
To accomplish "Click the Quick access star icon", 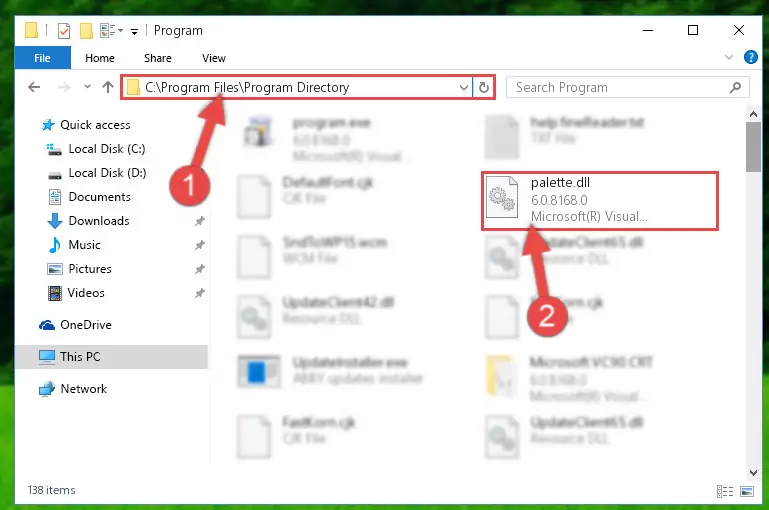I will (48, 125).
